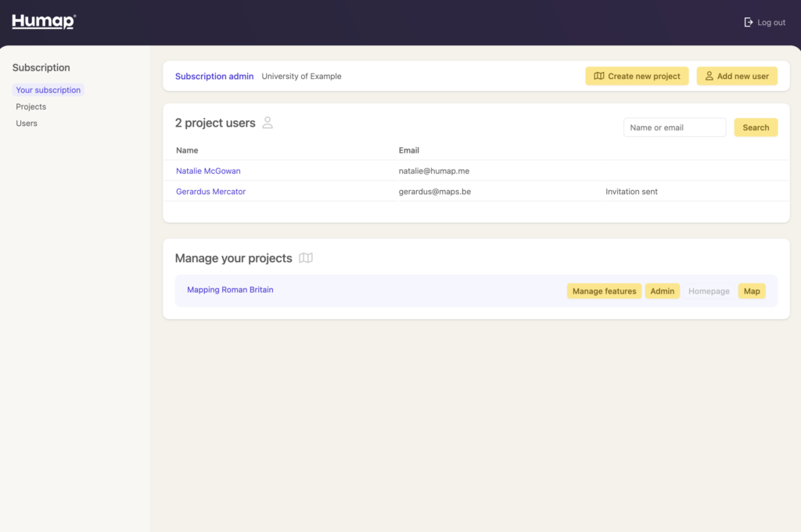
Task: Open Natalie McGowan user profile
Action: coord(208,171)
